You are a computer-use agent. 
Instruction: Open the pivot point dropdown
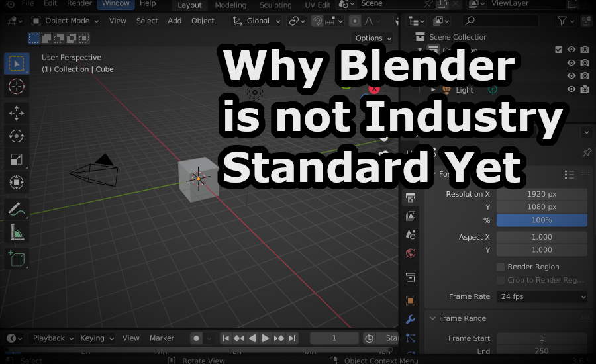coord(297,21)
